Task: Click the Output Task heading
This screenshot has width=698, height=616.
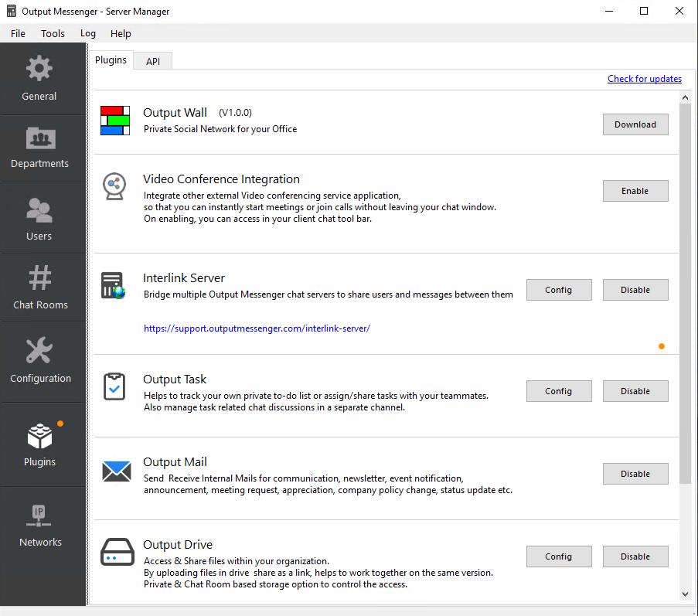Action: pos(175,379)
